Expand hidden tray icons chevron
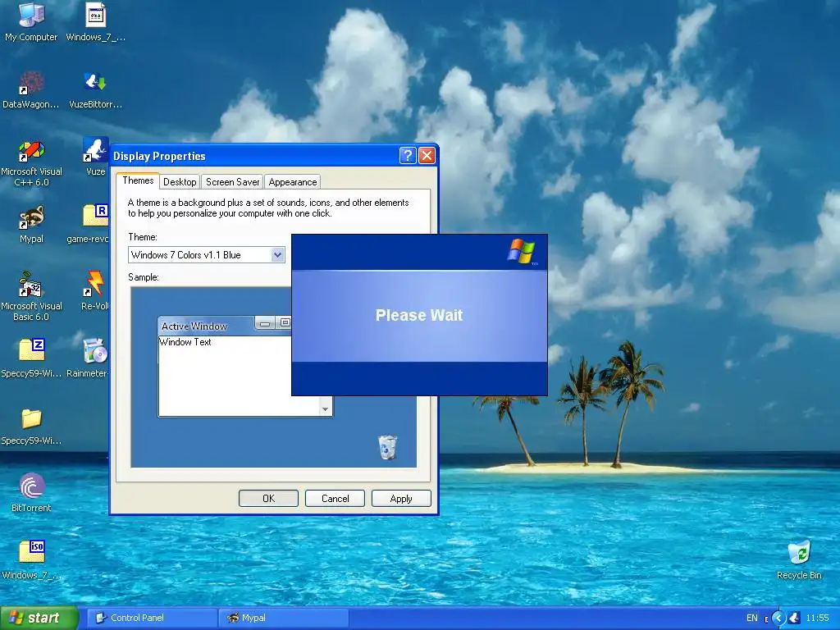840x630 pixels. point(778,619)
